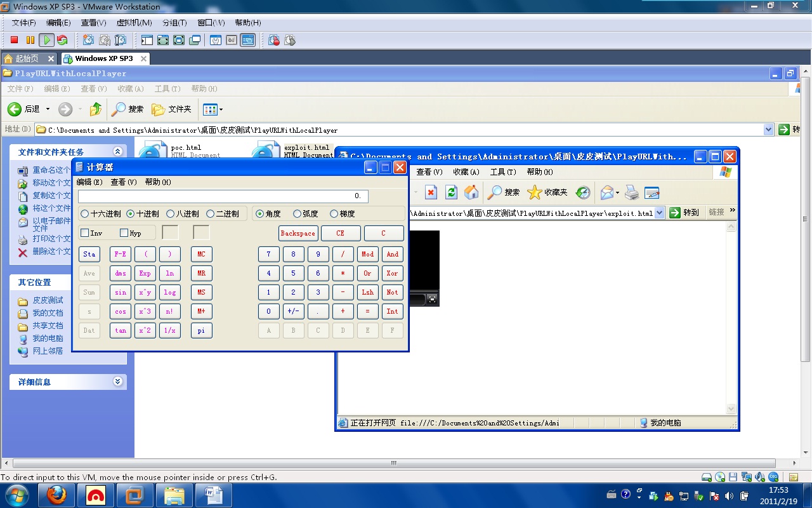
Task: Click the Firefox icon on the taskbar
Action: (x=56, y=495)
